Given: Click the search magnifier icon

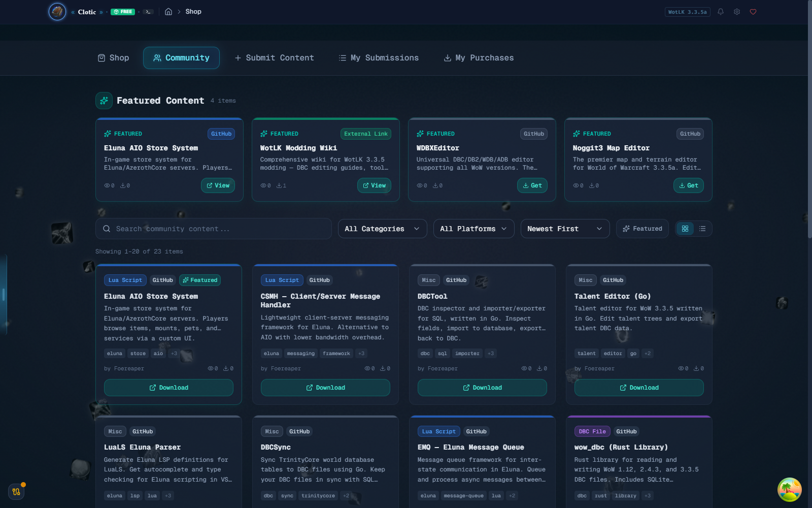Looking at the screenshot, I should (x=107, y=229).
